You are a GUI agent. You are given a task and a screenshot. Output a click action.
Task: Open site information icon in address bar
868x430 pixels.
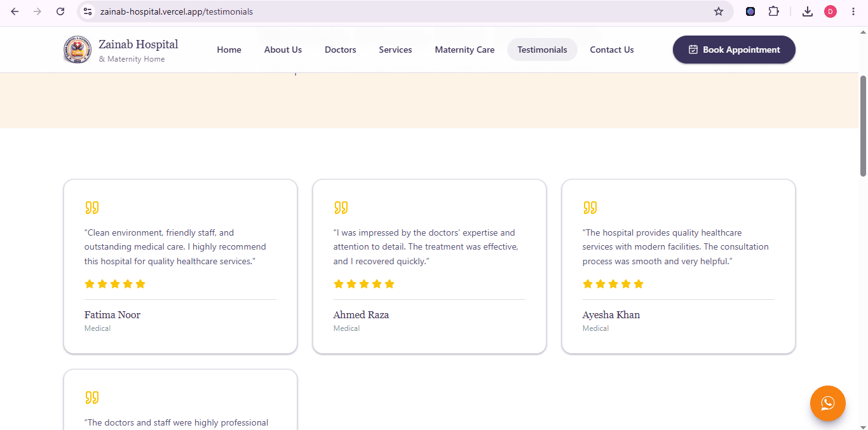(x=88, y=11)
